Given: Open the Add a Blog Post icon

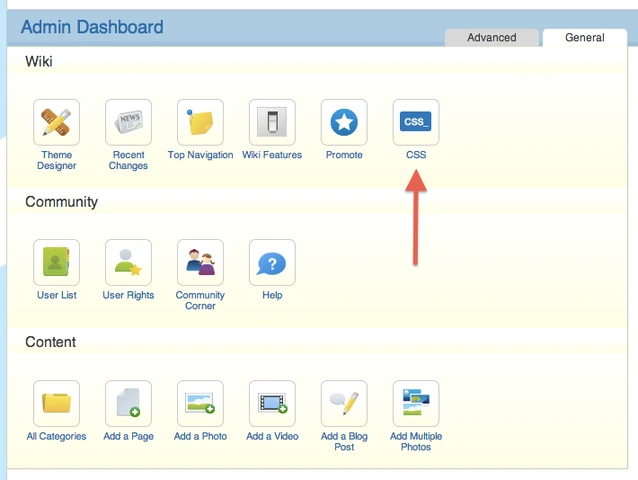Looking at the screenshot, I should click(344, 403).
